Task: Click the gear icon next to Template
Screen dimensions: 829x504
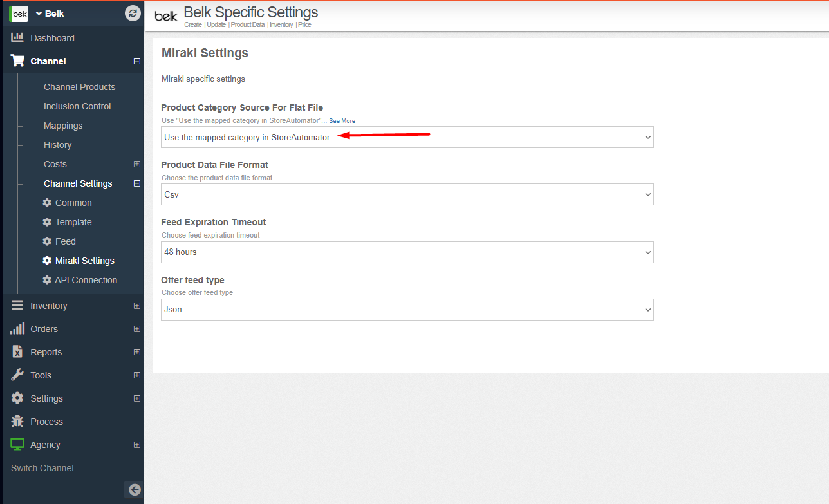Action: [x=47, y=222]
